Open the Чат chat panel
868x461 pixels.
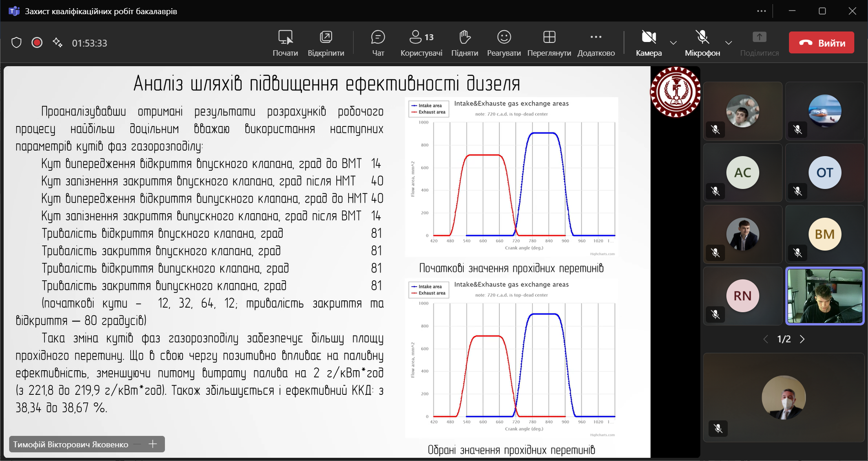point(378,43)
